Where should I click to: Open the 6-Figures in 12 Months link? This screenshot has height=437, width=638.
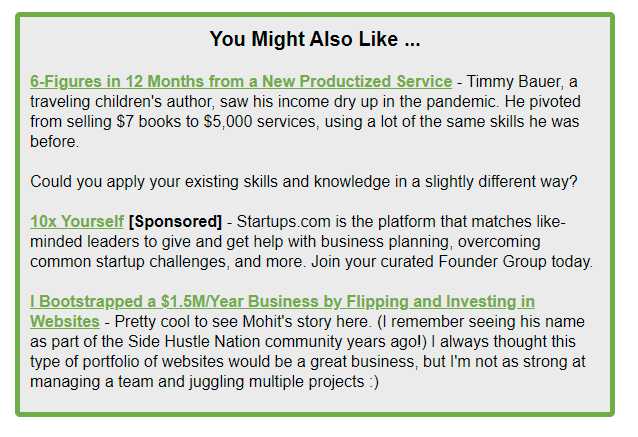(241, 81)
